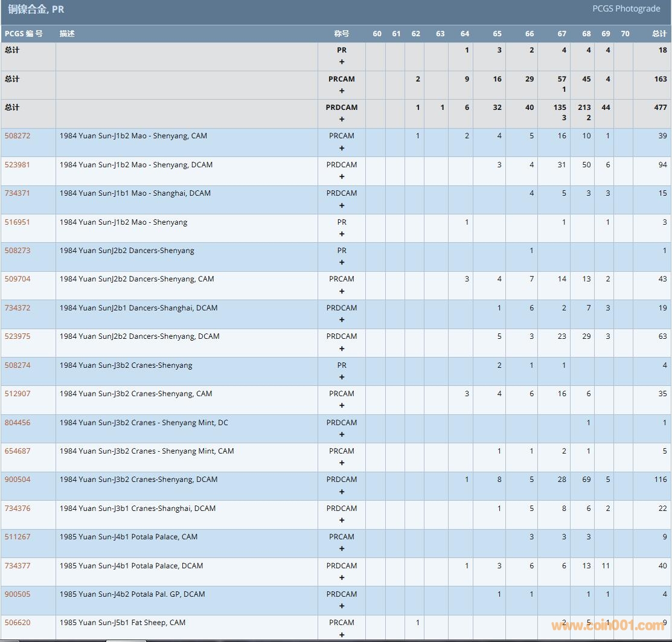Click PCGS number 734377 link

17,566
